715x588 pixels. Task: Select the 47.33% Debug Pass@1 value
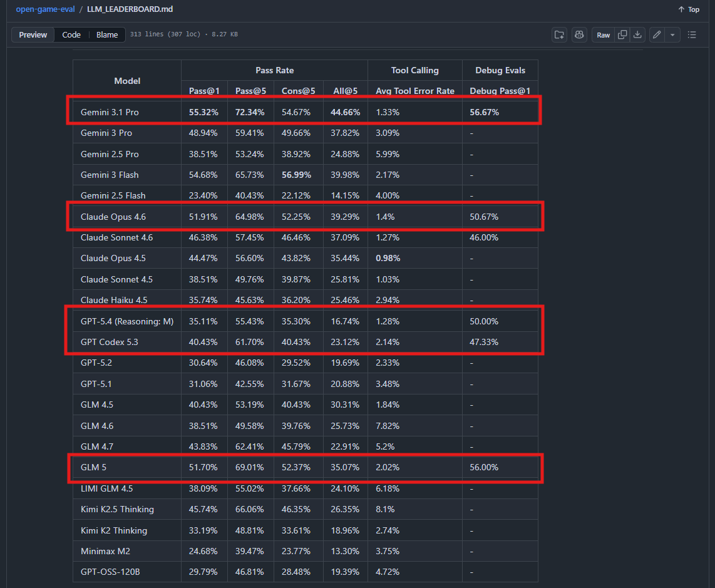point(484,342)
